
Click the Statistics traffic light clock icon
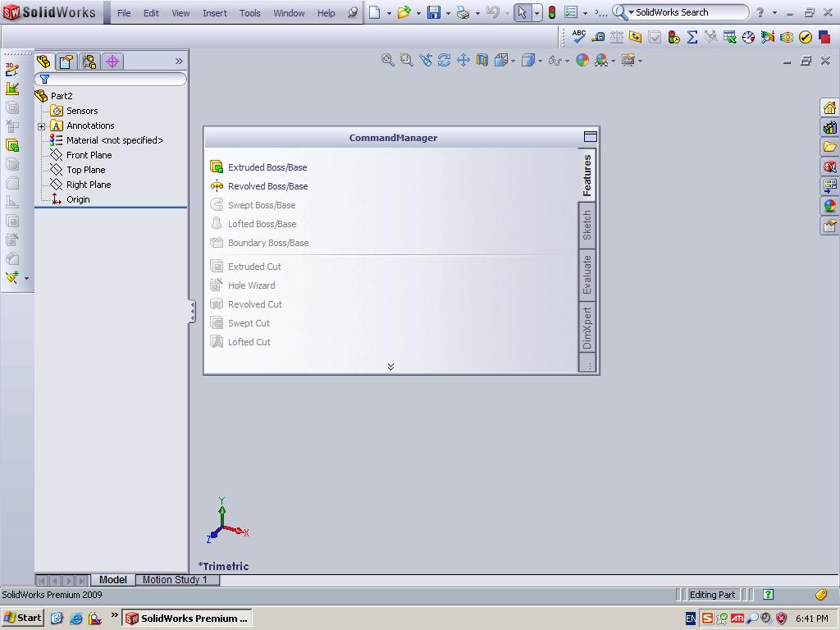coord(673,36)
